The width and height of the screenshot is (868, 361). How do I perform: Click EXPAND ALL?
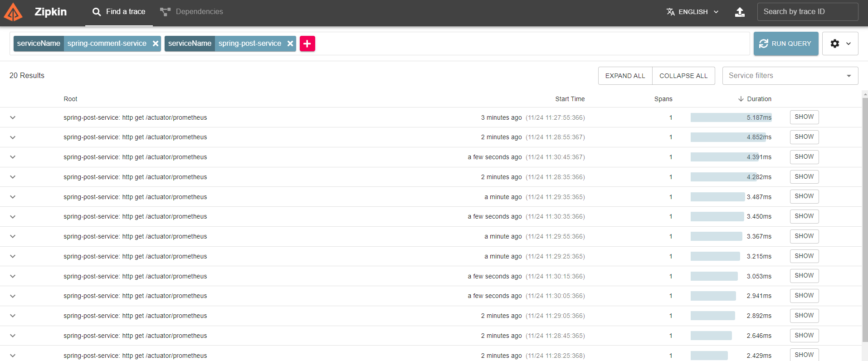(625, 76)
